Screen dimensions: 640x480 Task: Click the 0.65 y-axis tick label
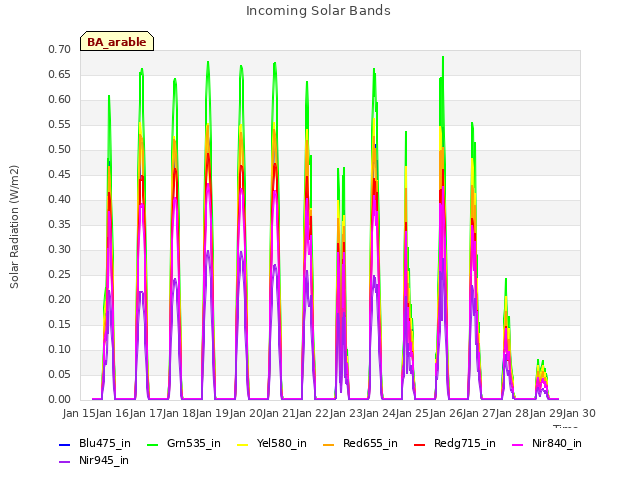tap(60, 75)
